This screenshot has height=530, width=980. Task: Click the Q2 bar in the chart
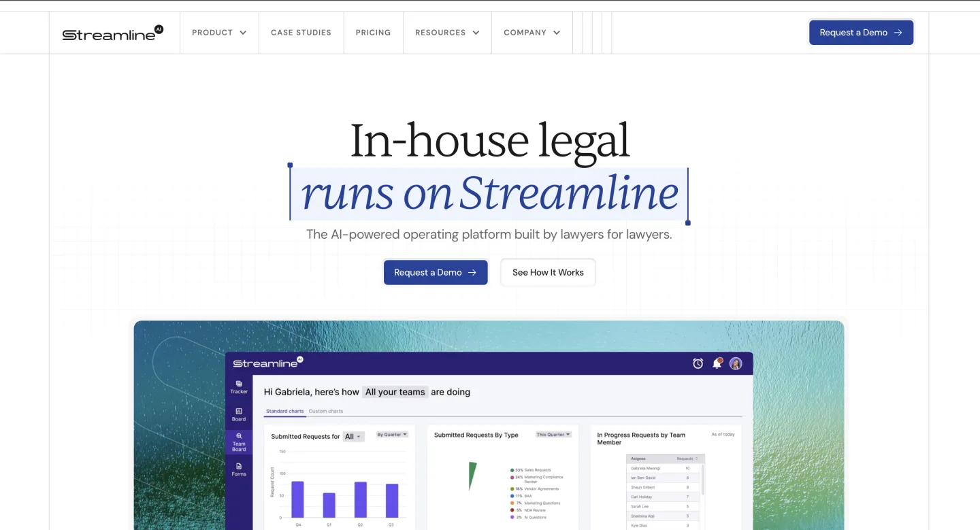[360, 500]
